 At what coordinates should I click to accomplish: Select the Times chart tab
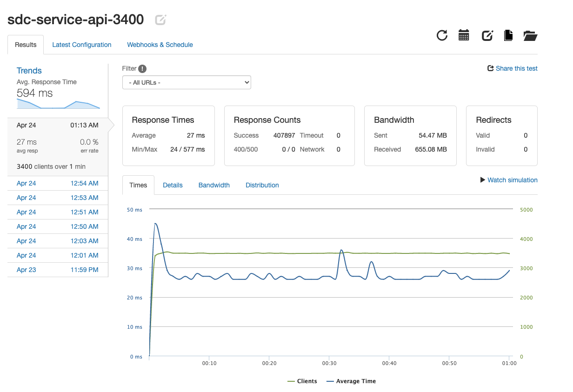[138, 185]
